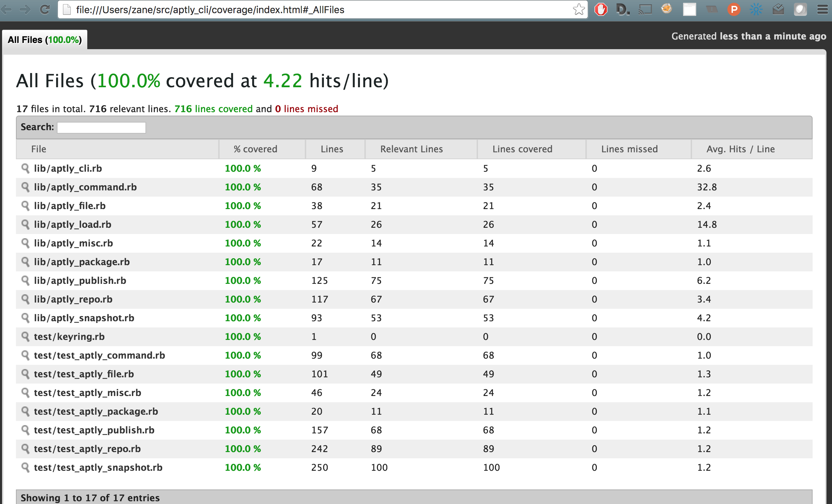Screen dimensions: 832x504
Task: Sort by Relevant Lines column header
Action: click(421, 149)
